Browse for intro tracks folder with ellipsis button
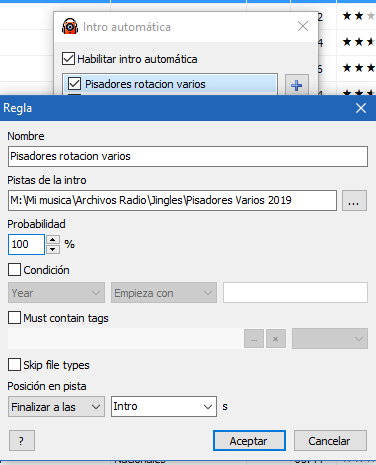 click(x=354, y=201)
